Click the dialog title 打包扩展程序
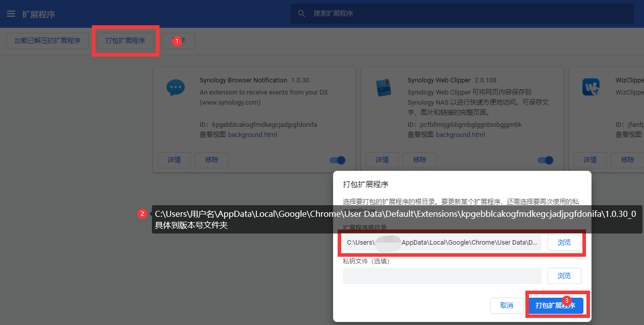 [366, 184]
